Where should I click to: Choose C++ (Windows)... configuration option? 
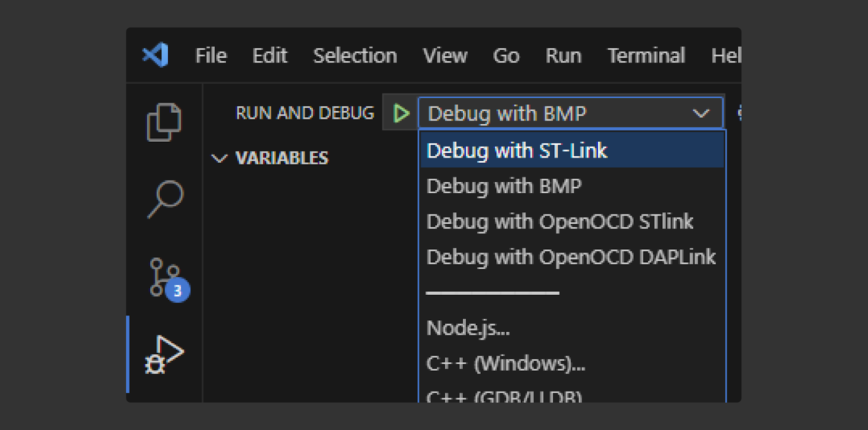click(572, 363)
